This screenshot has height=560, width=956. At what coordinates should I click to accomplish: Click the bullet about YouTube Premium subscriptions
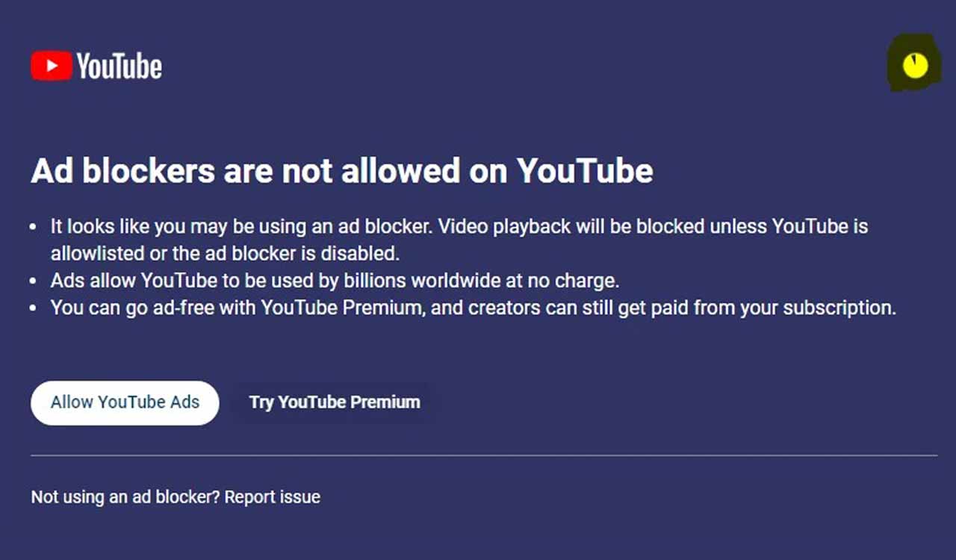(472, 307)
